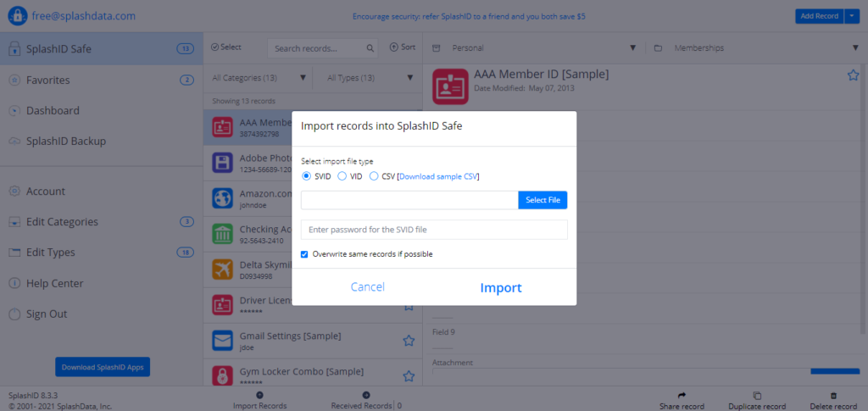Click the Share record arrow icon
Viewport: 868px width, 411px height.
(x=682, y=395)
